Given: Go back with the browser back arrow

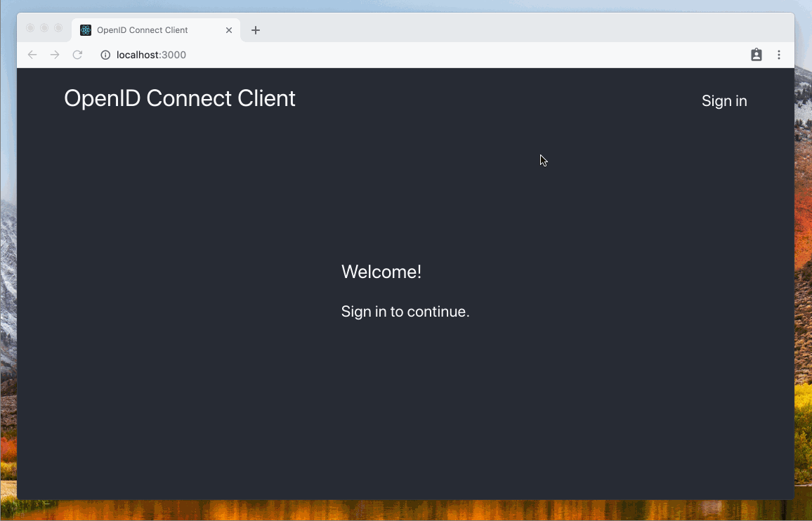Looking at the screenshot, I should 32,55.
